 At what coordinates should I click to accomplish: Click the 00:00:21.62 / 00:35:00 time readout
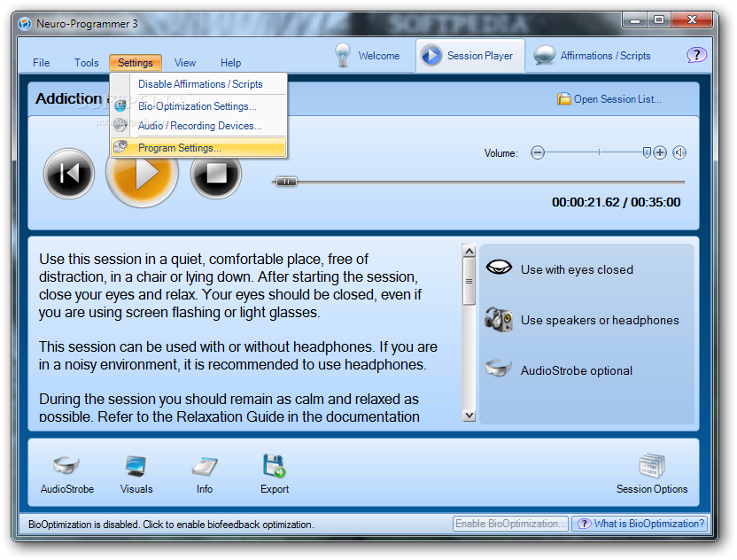(x=616, y=202)
